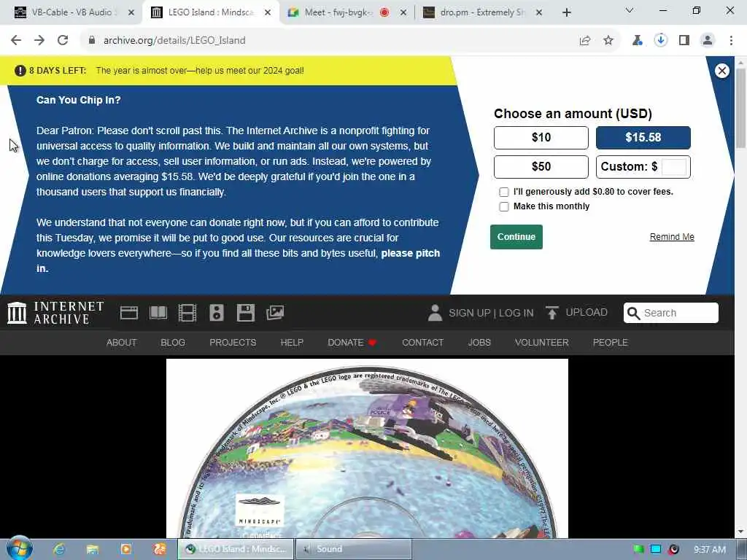Check the add $0.80 to cover fees box
Screen dimensions: 747x560
coord(503,192)
